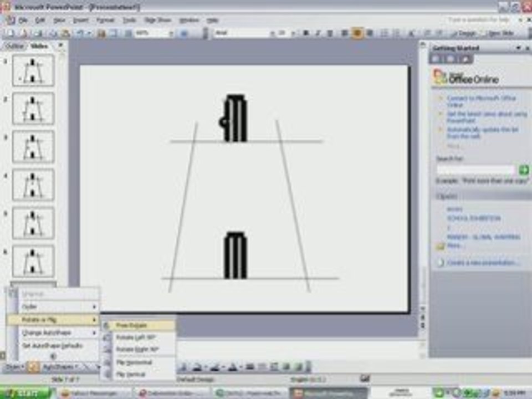Choose Free Rotate in the submenu
Screen dimensions: 532x399
click(139, 325)
